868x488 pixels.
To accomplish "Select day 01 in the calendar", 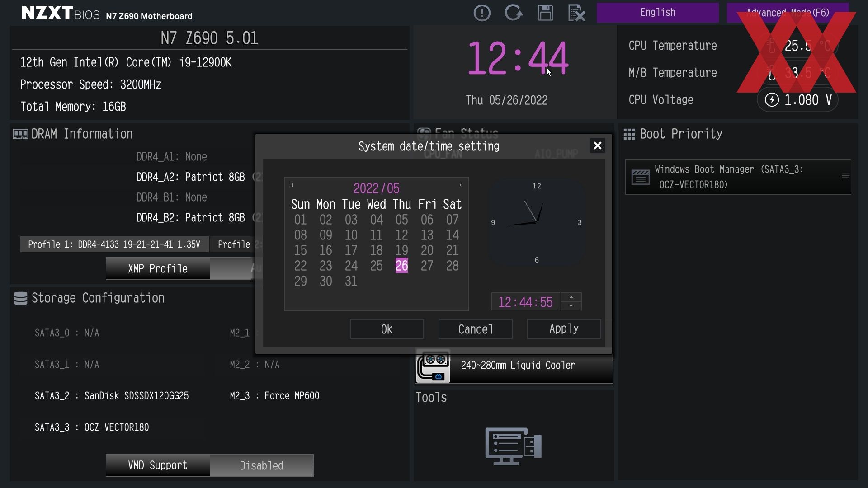I will tap(300, 220).
